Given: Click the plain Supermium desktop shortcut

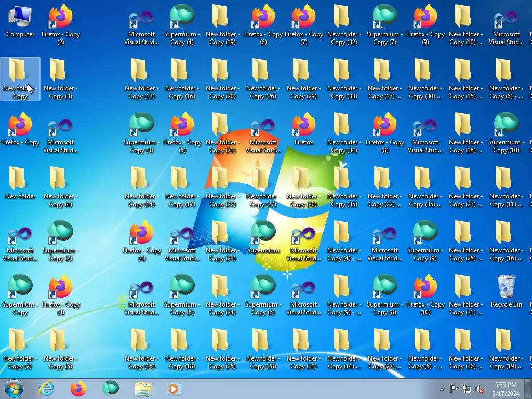Looking at the screenshot, I should [x=263, y=237].
